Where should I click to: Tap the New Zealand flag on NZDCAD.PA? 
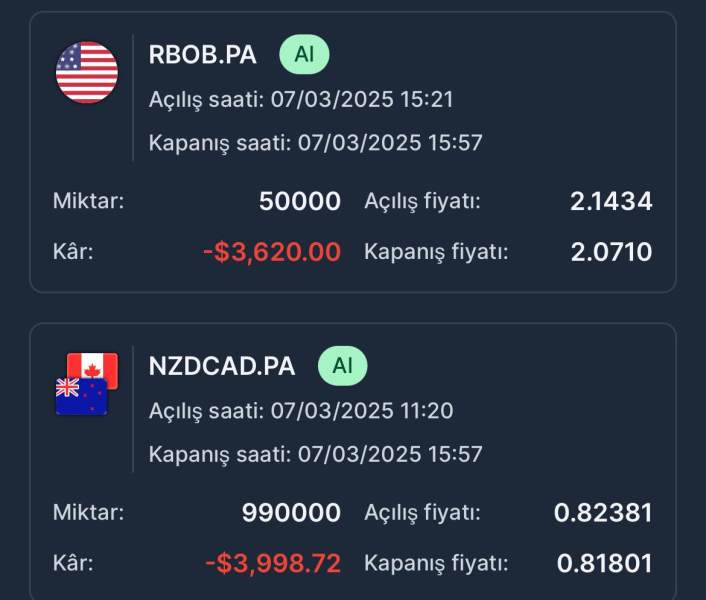click(80, 396)
